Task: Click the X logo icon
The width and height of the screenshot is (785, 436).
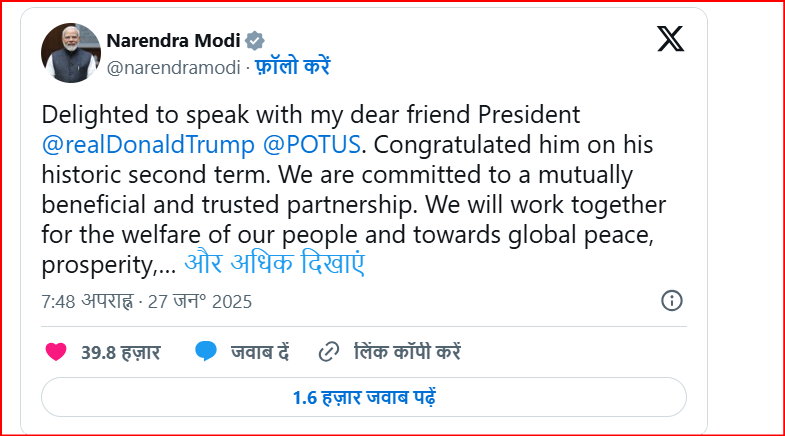Action: point(670,39)
